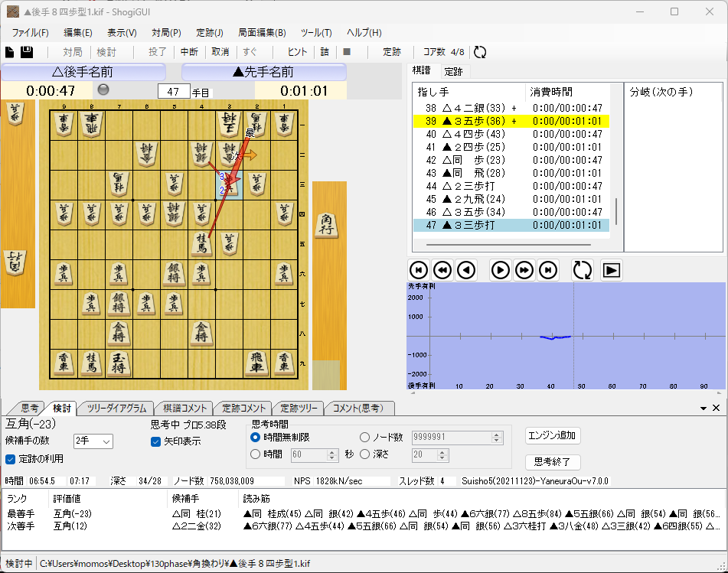Click the △後手名前 player name button
This screenshot has height=573, width=728.
(x=83, y=72)
